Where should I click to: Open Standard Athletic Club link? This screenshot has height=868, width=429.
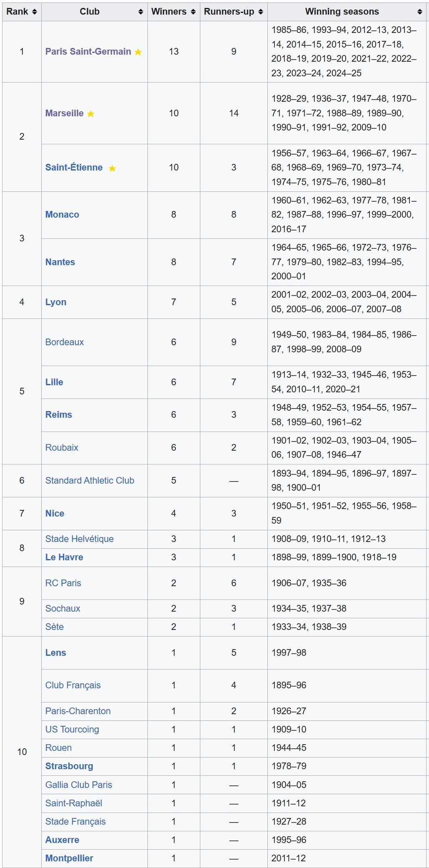click(90, 481)
